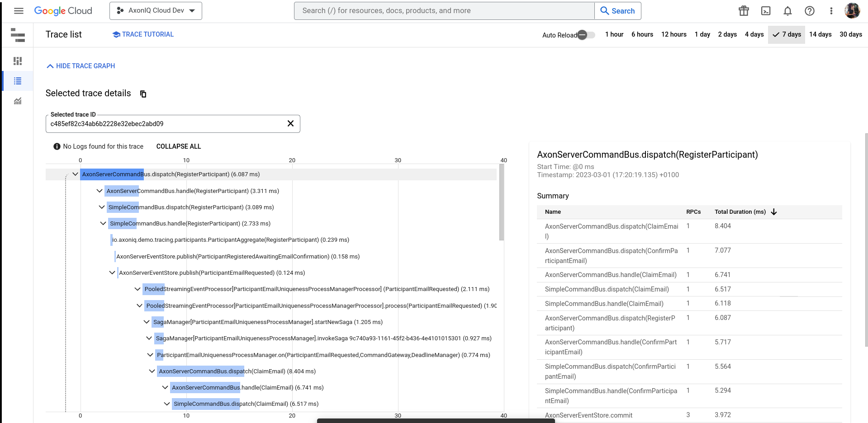Screen dimensions: 868x423
Task: Open notifications bell
Action: click(x=787, y=11)
